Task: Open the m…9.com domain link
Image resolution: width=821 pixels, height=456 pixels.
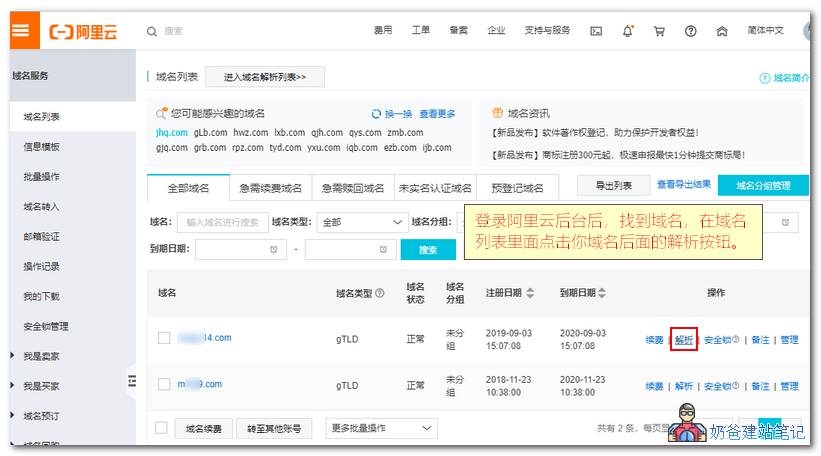Action: point(199,384)
